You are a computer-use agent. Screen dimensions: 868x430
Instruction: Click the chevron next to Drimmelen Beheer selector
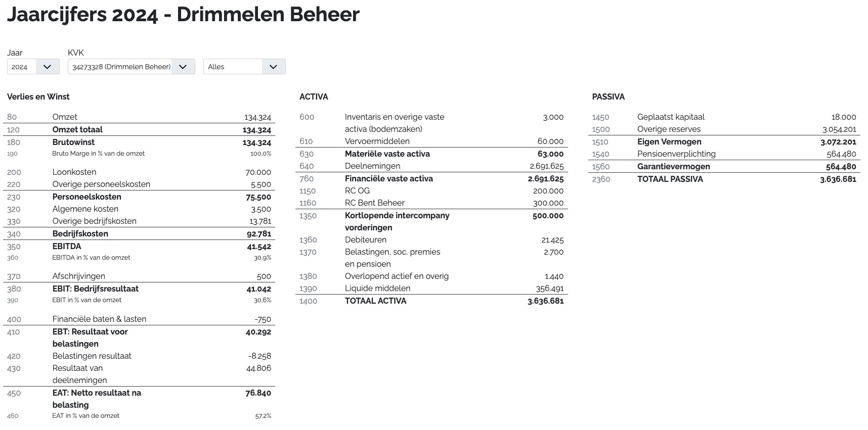[183, 67]
